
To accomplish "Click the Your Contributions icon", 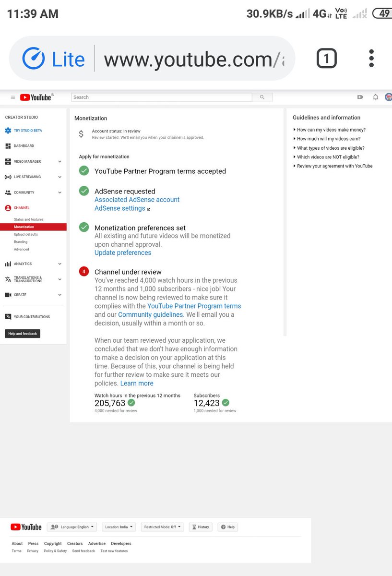I will click(x=8, y=317).
